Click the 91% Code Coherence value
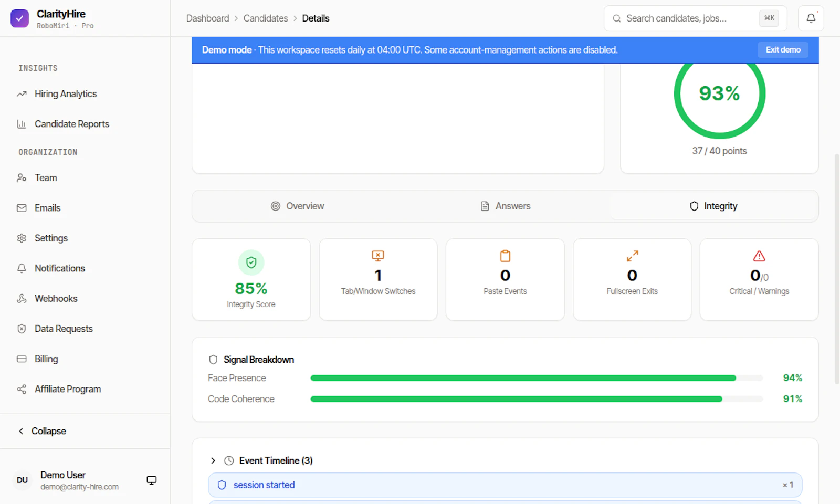This screenshot has height=504, width=840. coord(793,399)
